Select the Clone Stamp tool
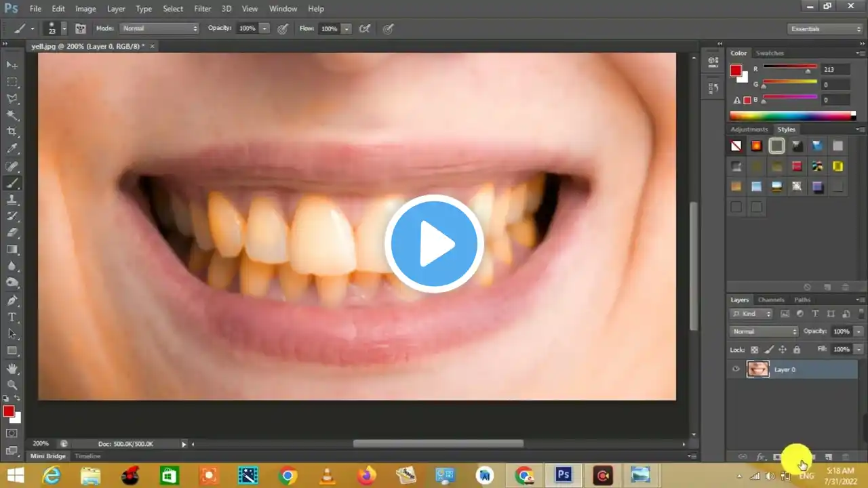868x488 pixels. [12, 200]
